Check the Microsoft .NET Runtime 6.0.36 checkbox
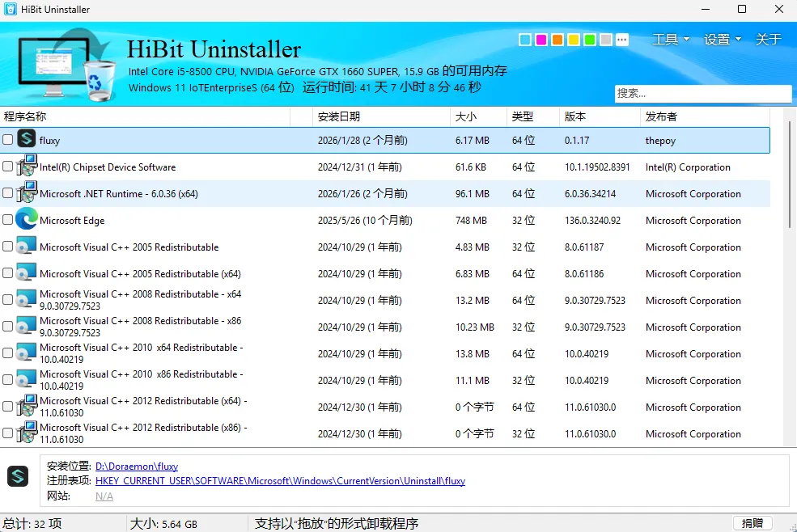This screenshot has height=532, width=797. pos(7,192)
